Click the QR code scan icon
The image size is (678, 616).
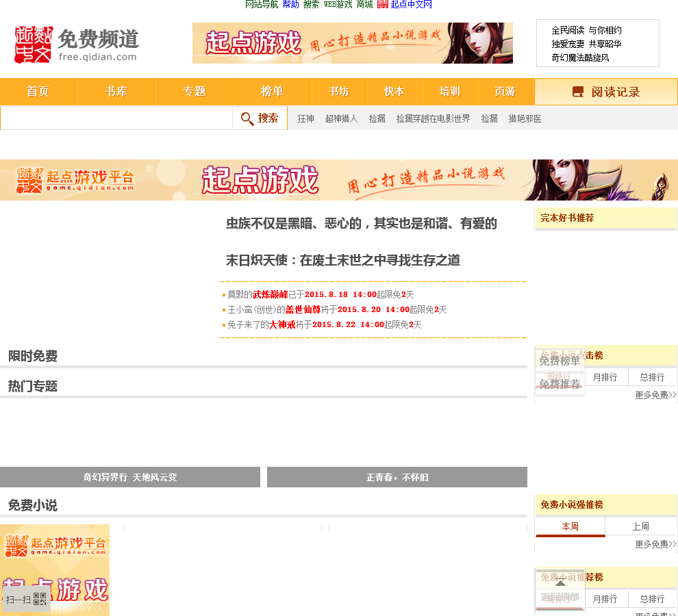pyautogui.click(x=39, y=599)
